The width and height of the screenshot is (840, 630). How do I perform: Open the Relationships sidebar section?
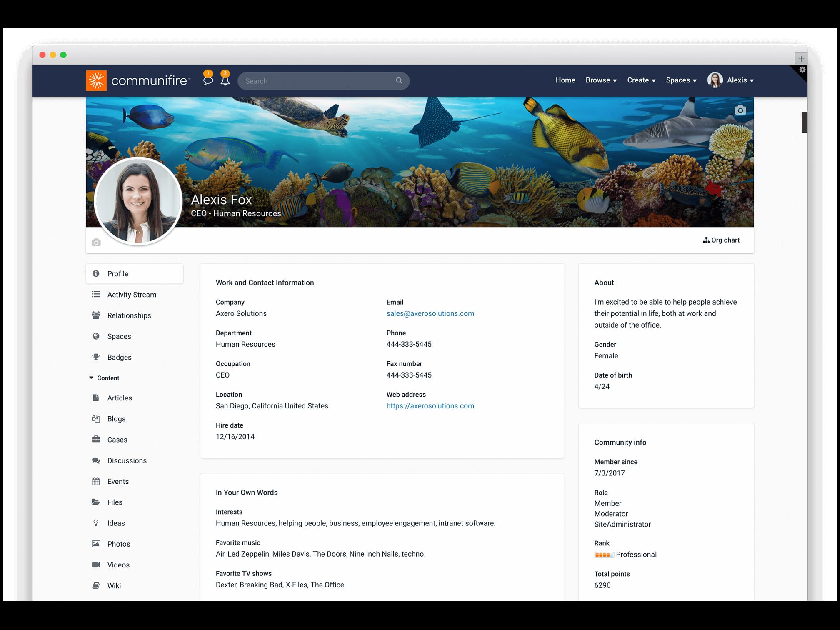coord(129,315)
